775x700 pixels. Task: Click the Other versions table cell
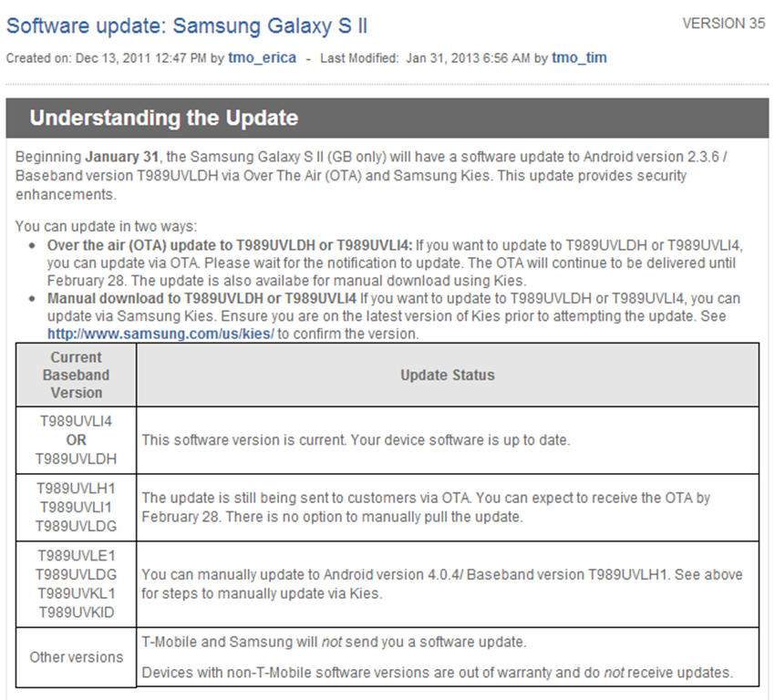pos(76,657)
